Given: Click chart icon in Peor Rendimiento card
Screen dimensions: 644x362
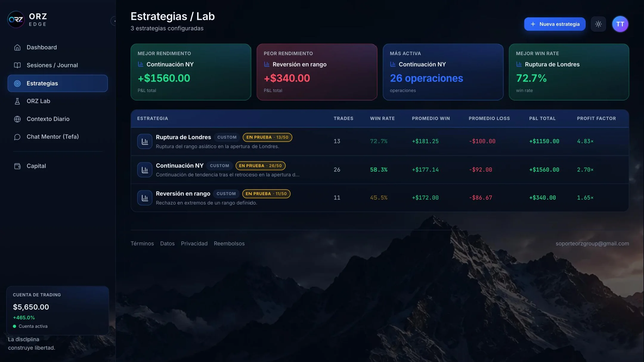Looking at the screenshot, I should [267, 64].
